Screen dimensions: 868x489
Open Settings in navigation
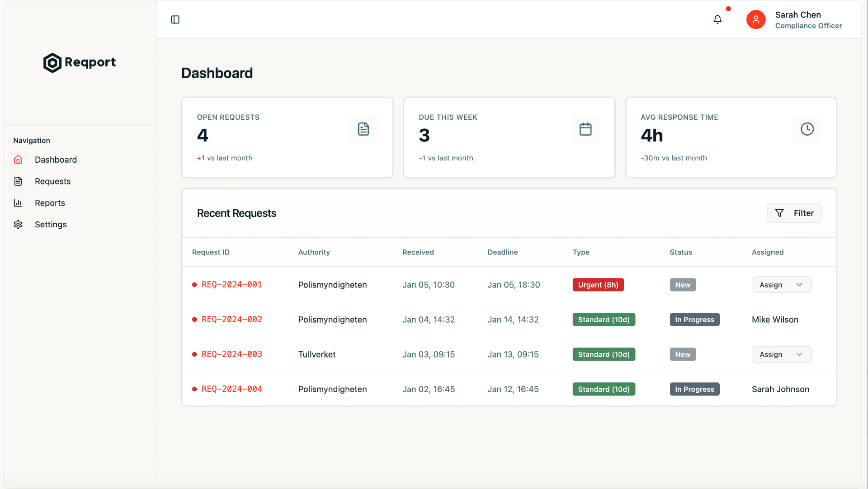(51, 225)
